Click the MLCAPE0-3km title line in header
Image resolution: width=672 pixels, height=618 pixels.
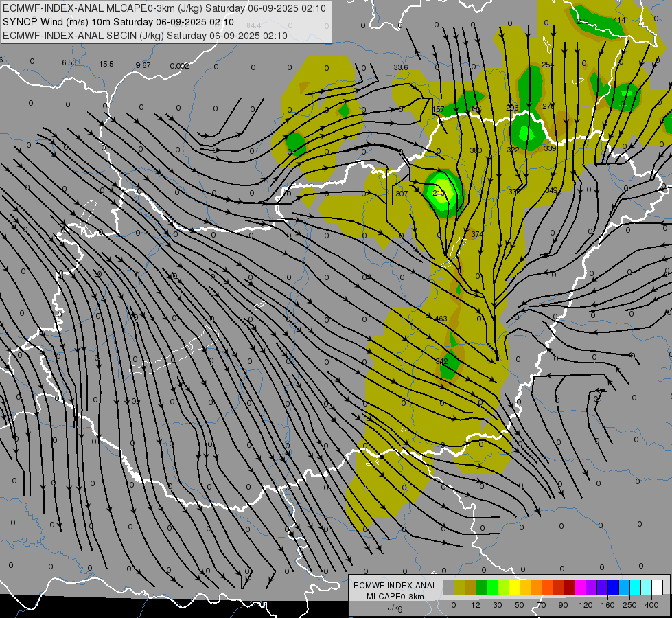pos(164,8)
